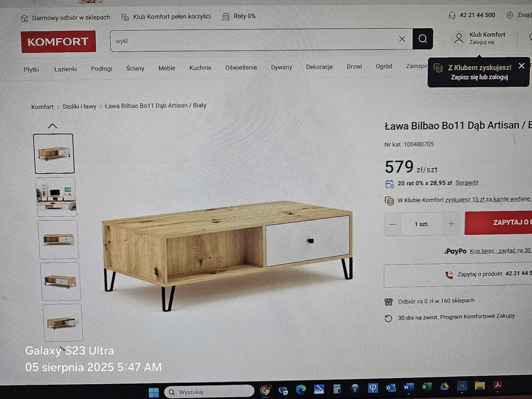
Task: Decrease quantity with the minus button
Action: tap(392, 224)
